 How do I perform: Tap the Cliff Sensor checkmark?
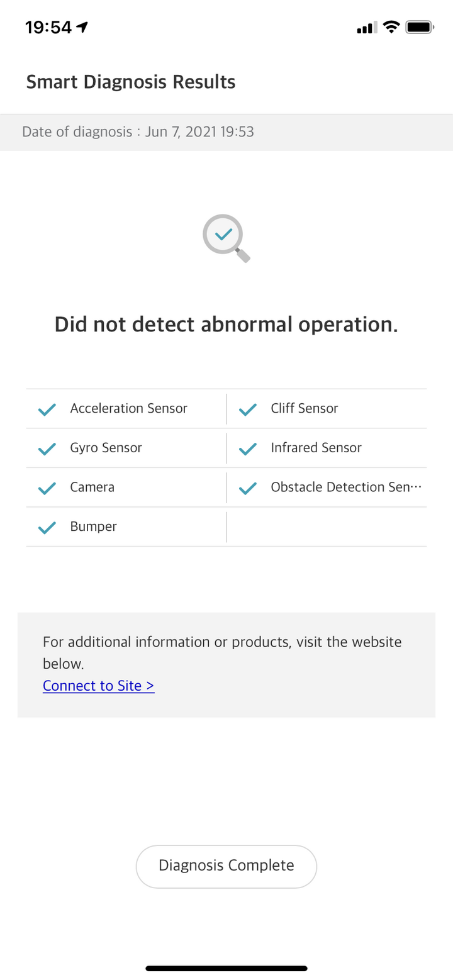[248, 409]
